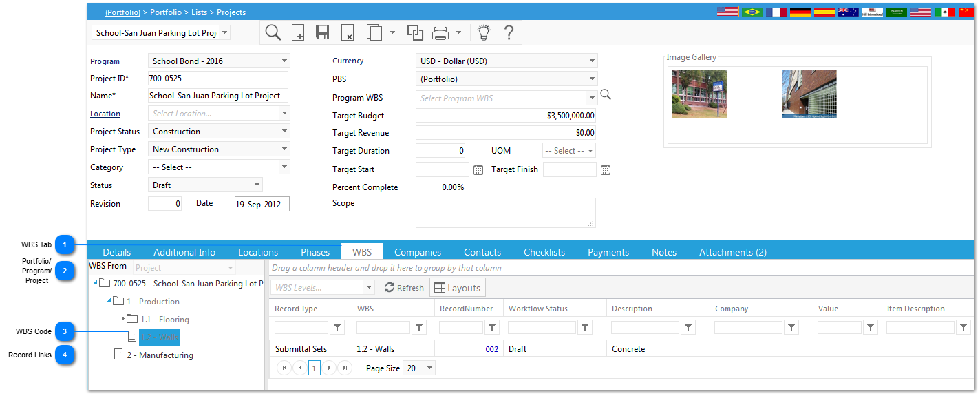The width and height of the screenshot is (980, 396).
Task: Click the Target Budget input field
Action: [x=507, y=116]
